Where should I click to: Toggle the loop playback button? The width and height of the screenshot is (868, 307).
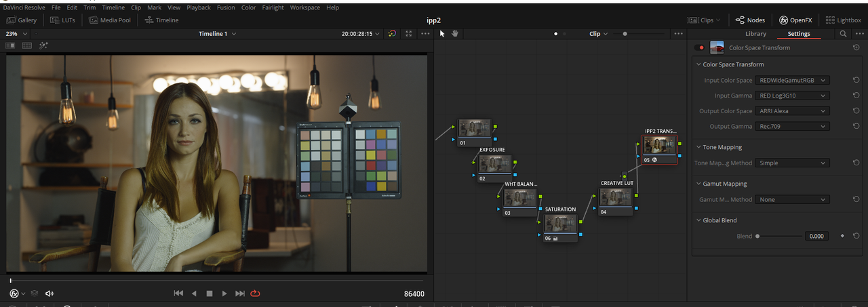pos(255,293)
